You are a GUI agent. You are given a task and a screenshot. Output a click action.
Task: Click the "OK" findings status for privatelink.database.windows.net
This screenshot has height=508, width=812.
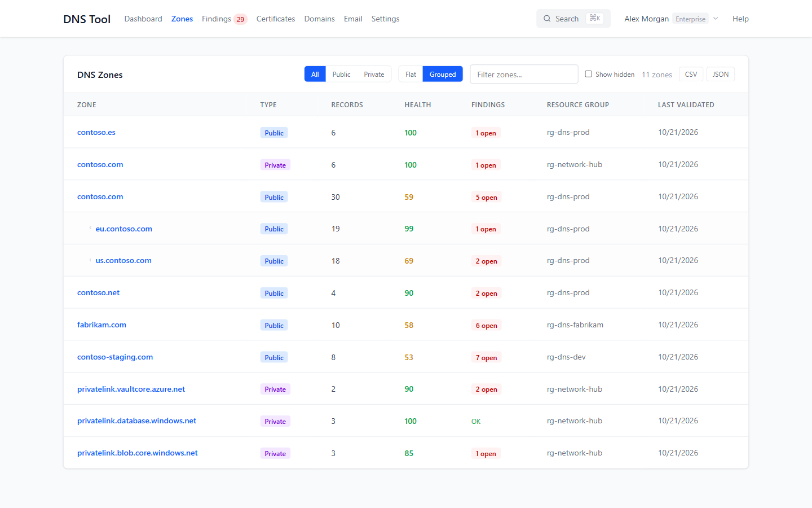476,421
